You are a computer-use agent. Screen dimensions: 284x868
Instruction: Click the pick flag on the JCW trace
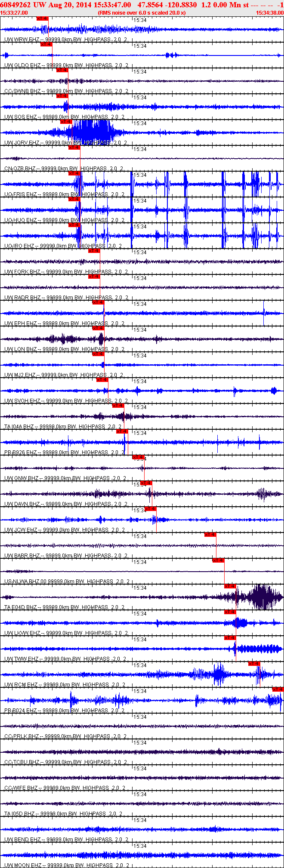pyautogui.click(x=150, y=509)
